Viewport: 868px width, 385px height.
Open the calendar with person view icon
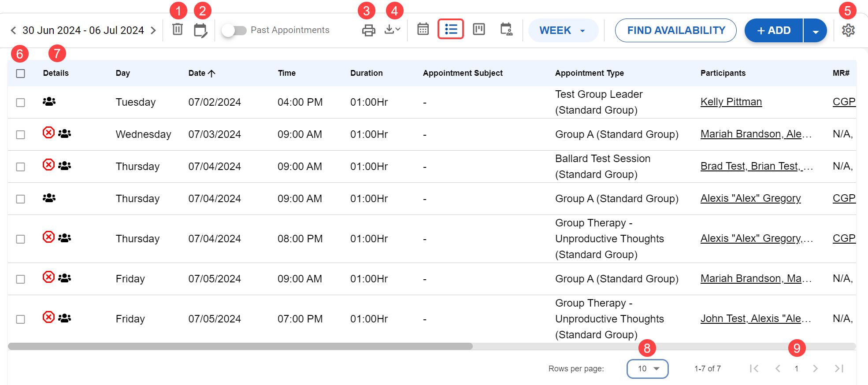(506, 30)
